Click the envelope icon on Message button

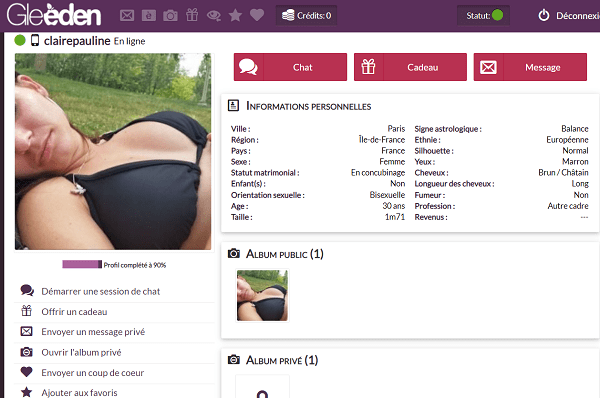(x=488, y=67)
